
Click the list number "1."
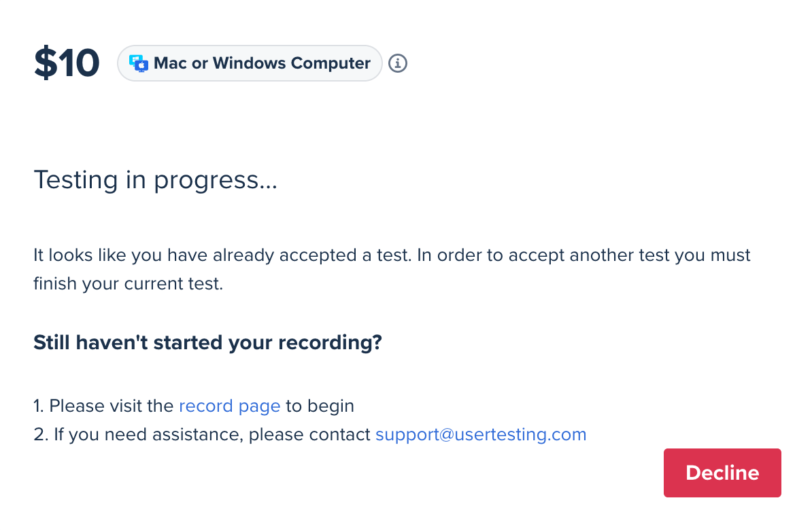[39, 406]
